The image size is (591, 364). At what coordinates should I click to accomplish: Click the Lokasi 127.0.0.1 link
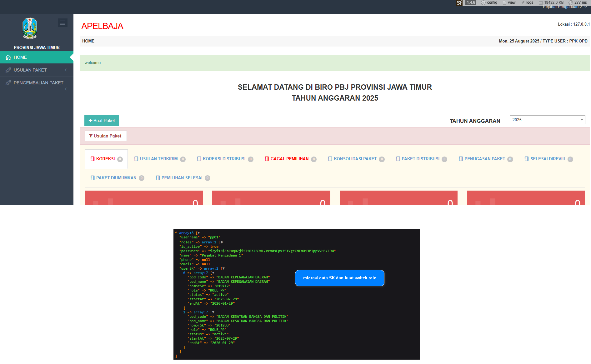573,24
